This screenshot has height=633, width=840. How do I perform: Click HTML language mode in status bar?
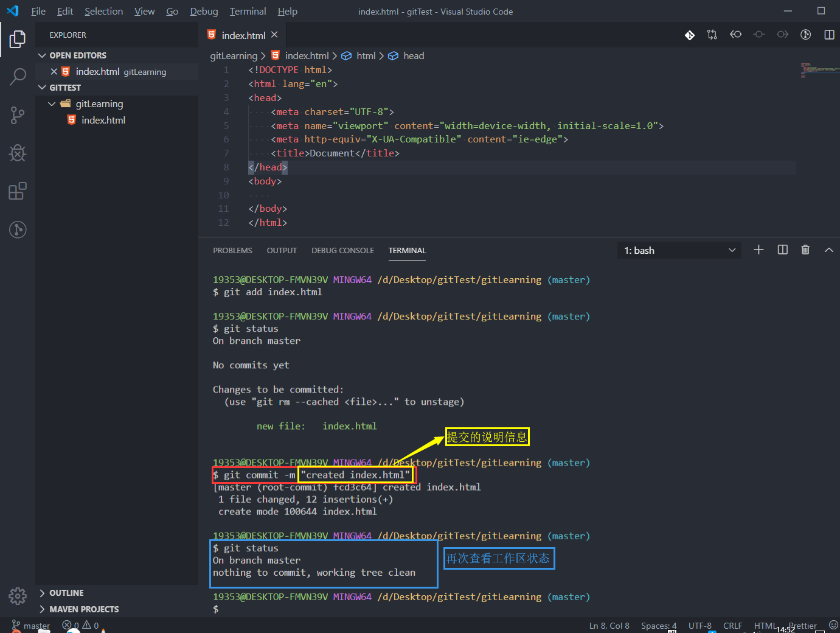764,626
